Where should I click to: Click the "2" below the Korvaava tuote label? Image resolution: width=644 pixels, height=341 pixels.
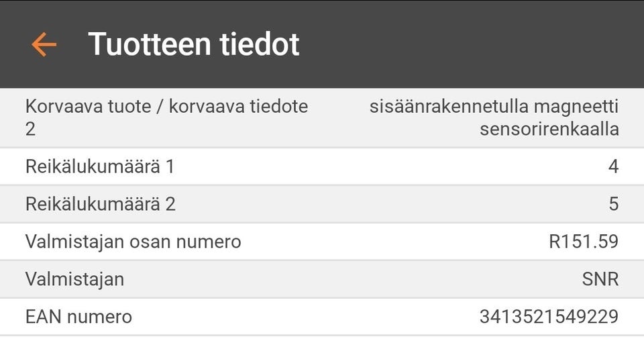(30, 129)
